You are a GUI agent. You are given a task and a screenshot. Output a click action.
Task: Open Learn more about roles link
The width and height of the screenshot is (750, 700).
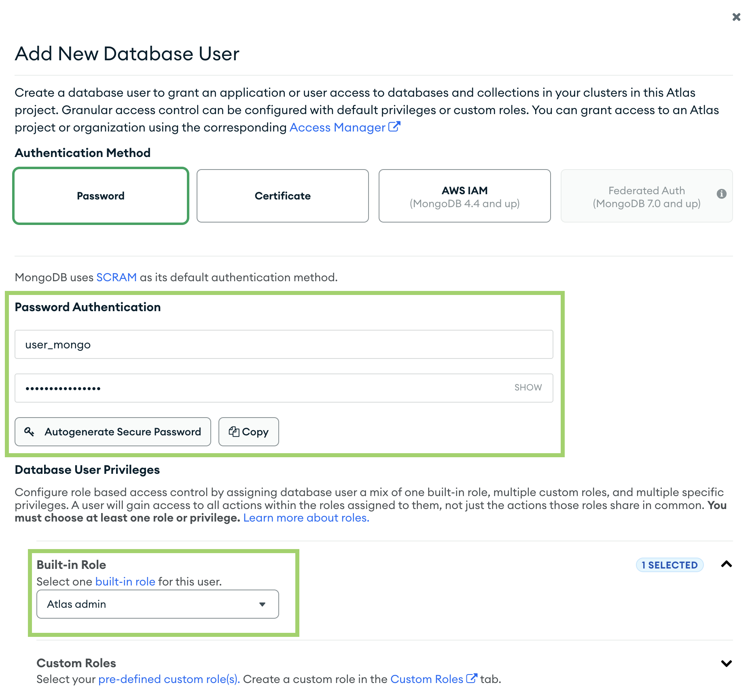tap(306, 518)
